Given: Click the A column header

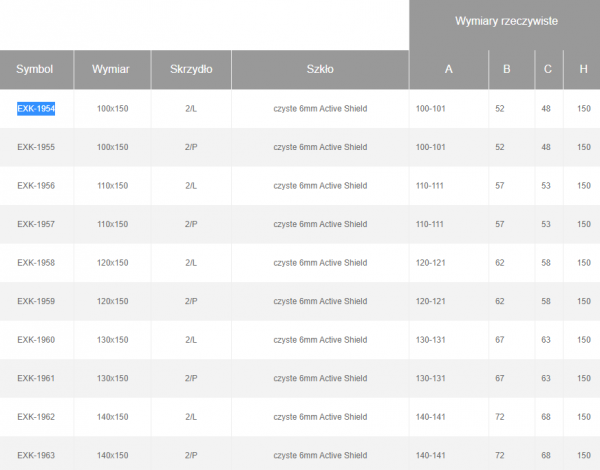Looking at the screenshot, I should coord(449,70).
